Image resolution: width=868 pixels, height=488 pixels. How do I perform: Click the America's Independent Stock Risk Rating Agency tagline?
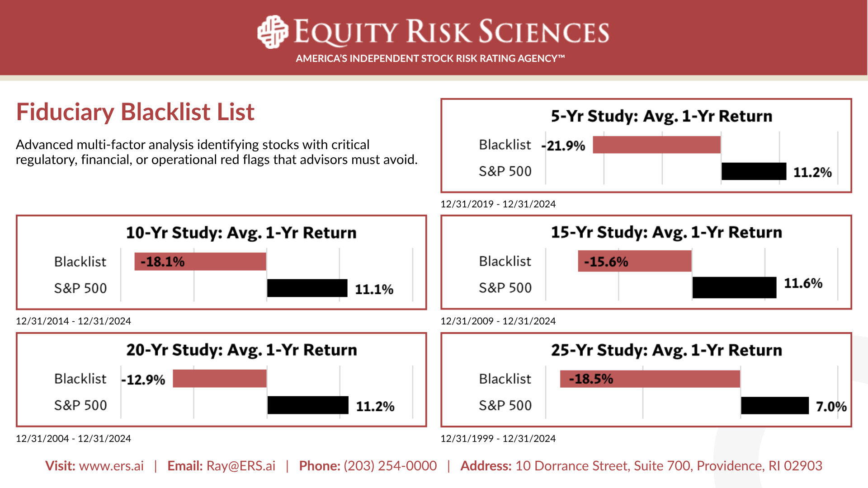[430, 58]
